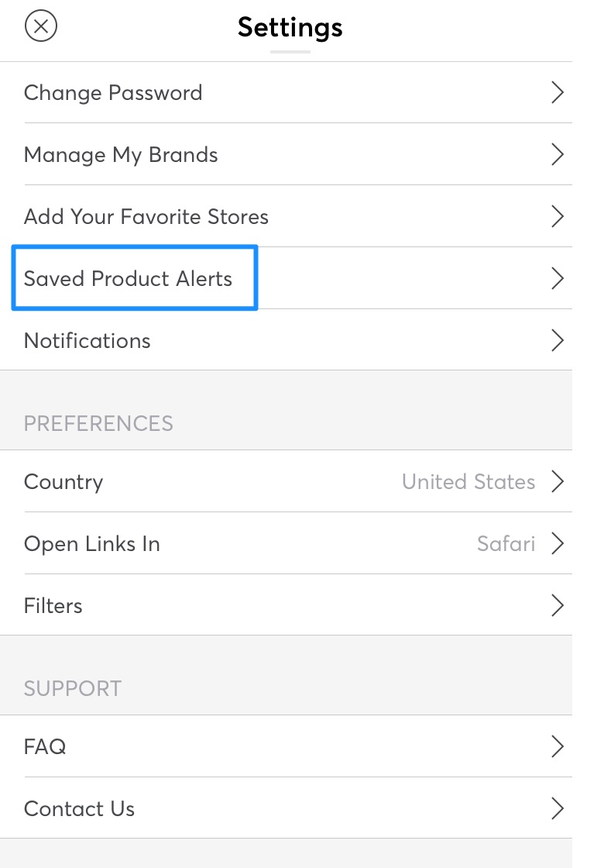Tap the chevron beside Change Password

558,92
